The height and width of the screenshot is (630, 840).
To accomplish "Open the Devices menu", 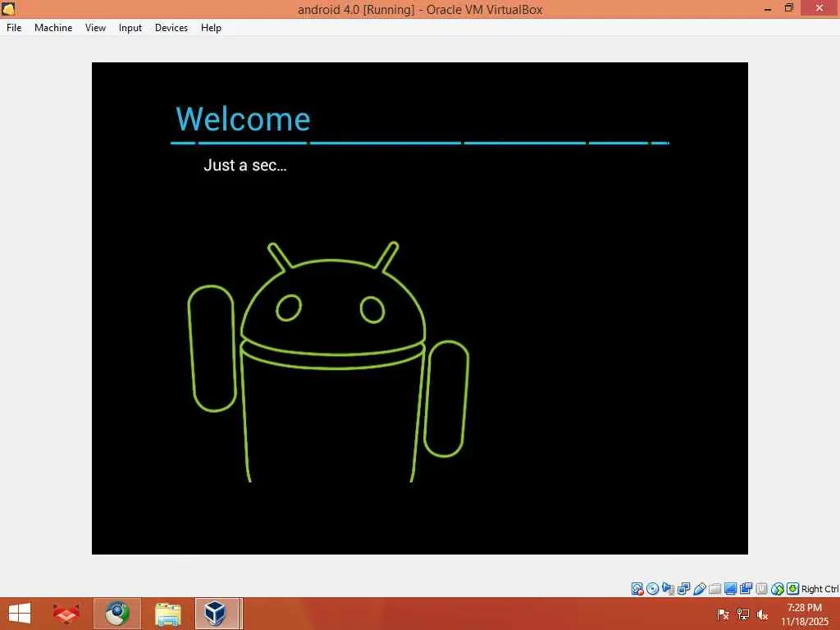I will coord(171,28).
